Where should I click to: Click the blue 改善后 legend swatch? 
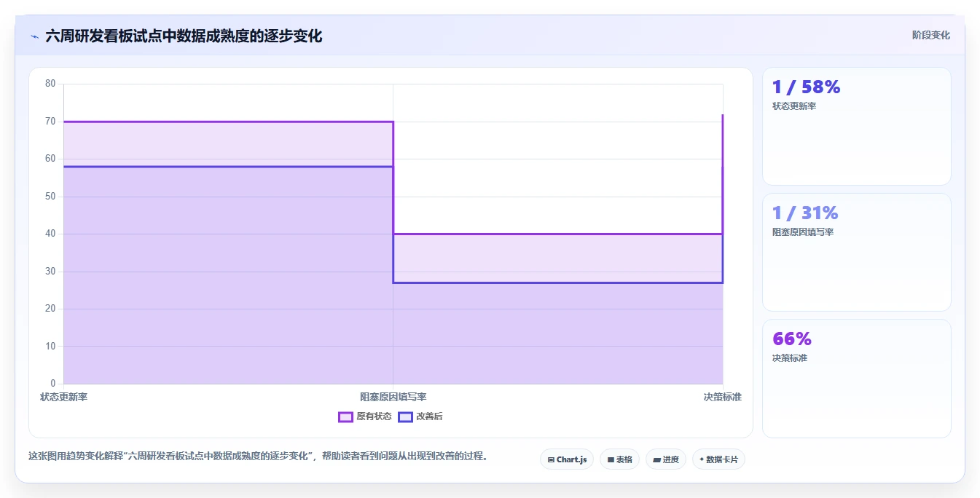point(405,416)
